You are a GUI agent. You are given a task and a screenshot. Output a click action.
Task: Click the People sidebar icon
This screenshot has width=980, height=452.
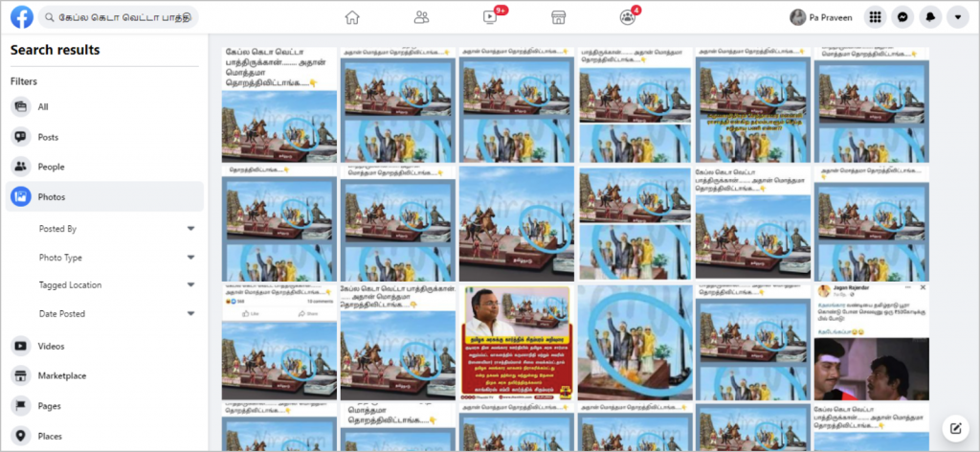click(x=21, y=167)
